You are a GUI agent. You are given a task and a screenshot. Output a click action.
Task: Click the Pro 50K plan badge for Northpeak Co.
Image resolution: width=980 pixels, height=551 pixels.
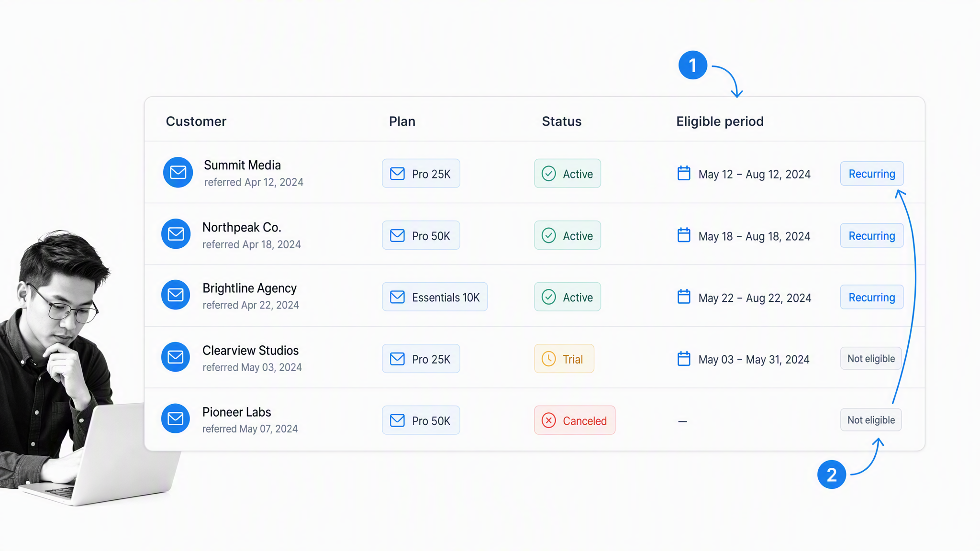[x=421, y=235]
